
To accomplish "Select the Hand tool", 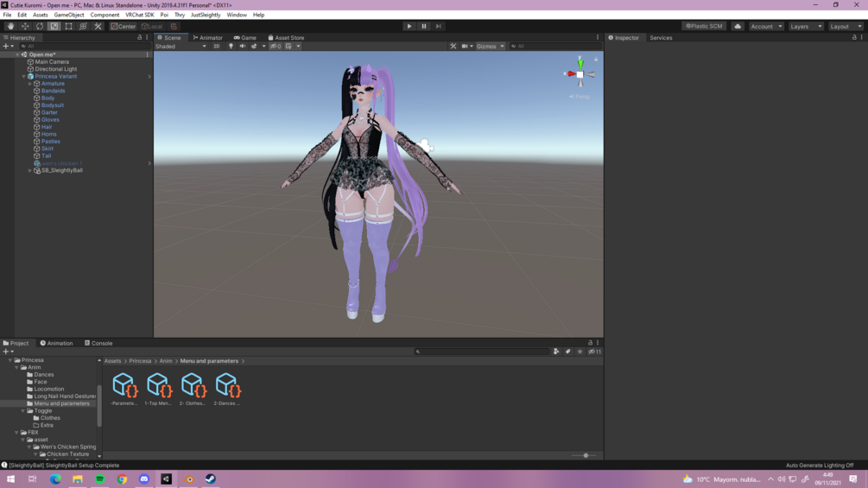I will (10, 26).
